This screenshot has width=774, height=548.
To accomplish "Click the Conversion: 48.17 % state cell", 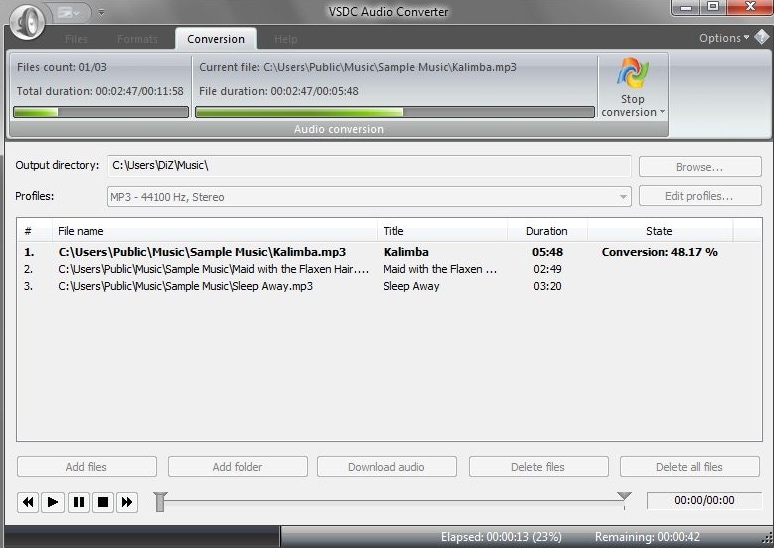I will tap(659, 252).
